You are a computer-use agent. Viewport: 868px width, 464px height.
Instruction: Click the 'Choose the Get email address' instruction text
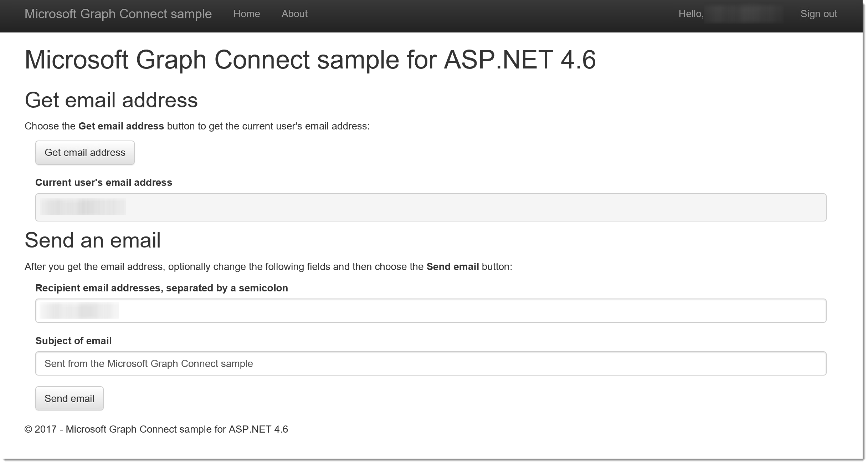[x=197, y=126]
